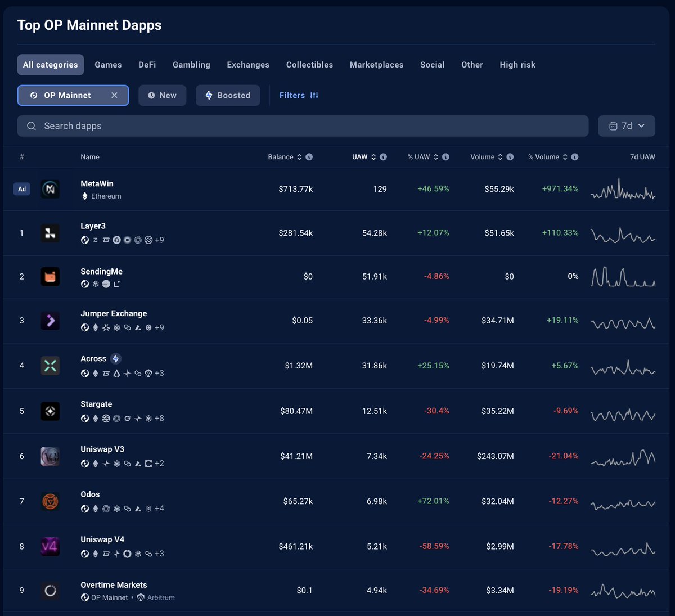The image size is (675, 616).
Task: Switch to the Other category tab
Action: click(x=472, y=65)
